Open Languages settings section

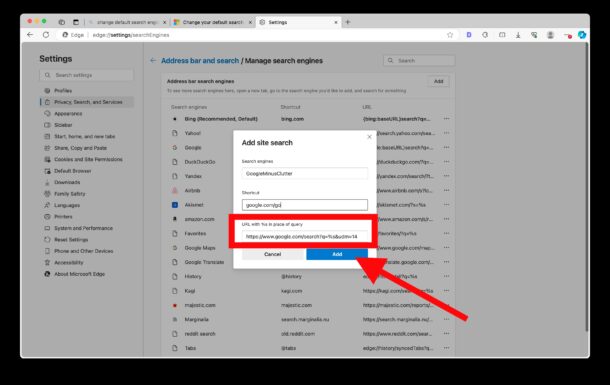87,205
